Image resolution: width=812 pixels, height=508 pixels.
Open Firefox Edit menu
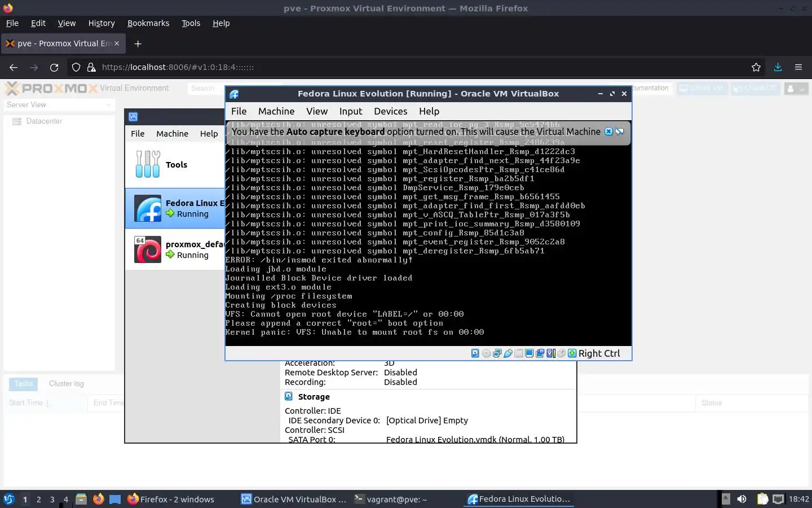coord(38,23)
